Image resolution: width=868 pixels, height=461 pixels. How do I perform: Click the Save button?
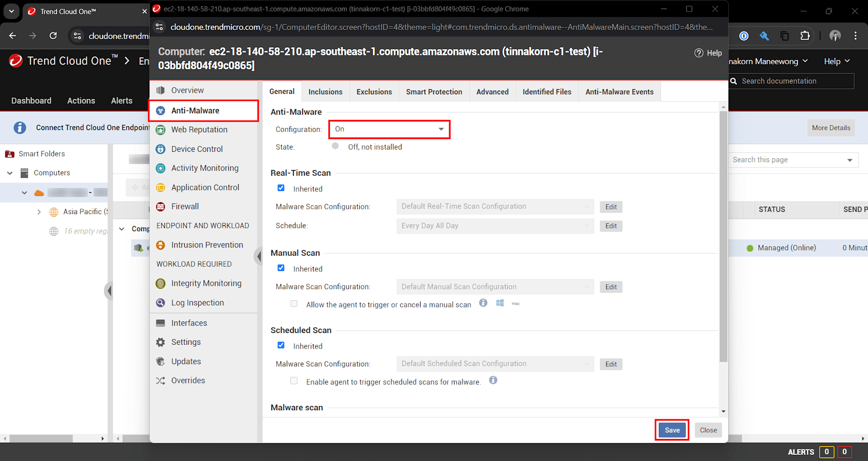[x=672, y=430]
